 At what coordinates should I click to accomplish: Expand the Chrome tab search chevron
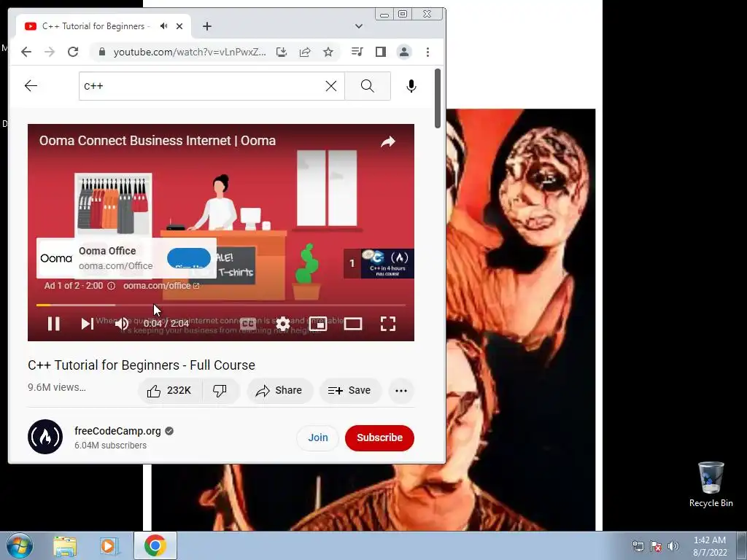tap(359, 26)
